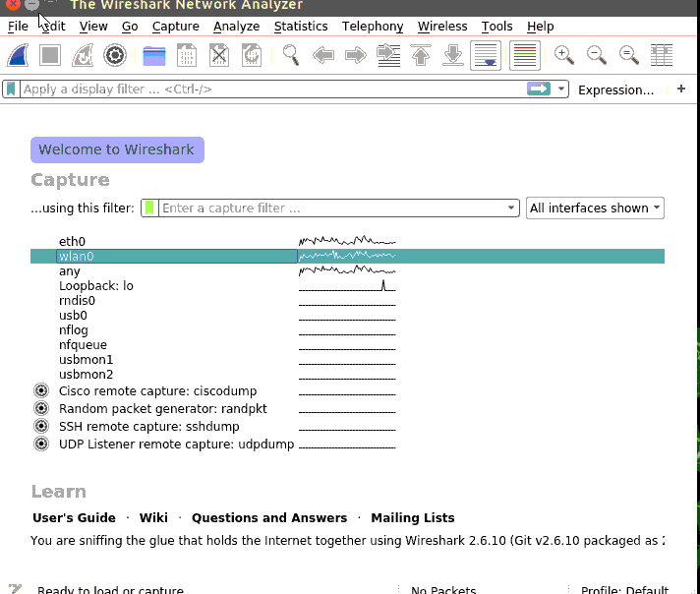Open Random packet generator options icon
Screen dimensions: 700x594
(41, 408)
